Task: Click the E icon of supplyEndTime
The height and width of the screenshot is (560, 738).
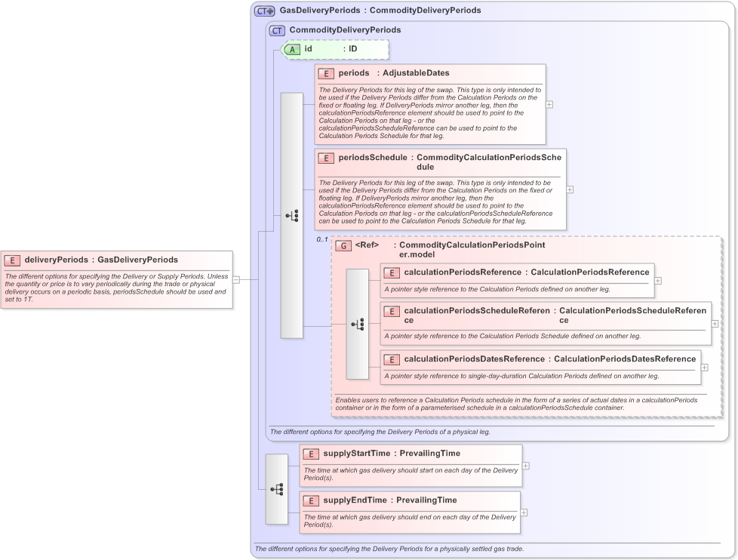Action: point(311,500)
